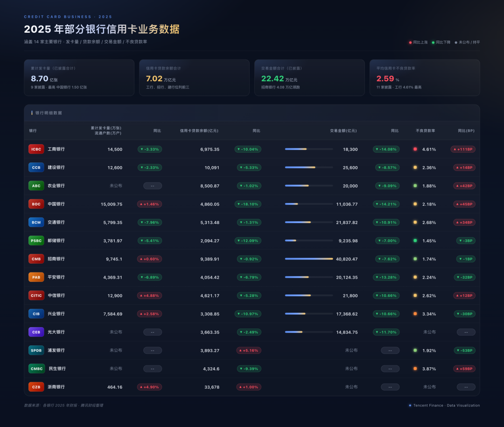Click the 未公布 / 持平 legend entry
The width and height of the screenshot is (504, 427).
pos(467,42)
